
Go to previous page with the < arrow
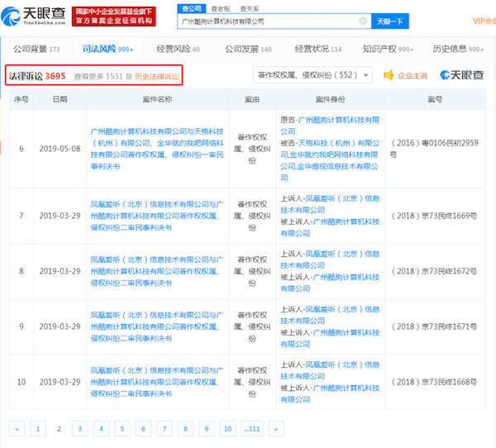17,429
